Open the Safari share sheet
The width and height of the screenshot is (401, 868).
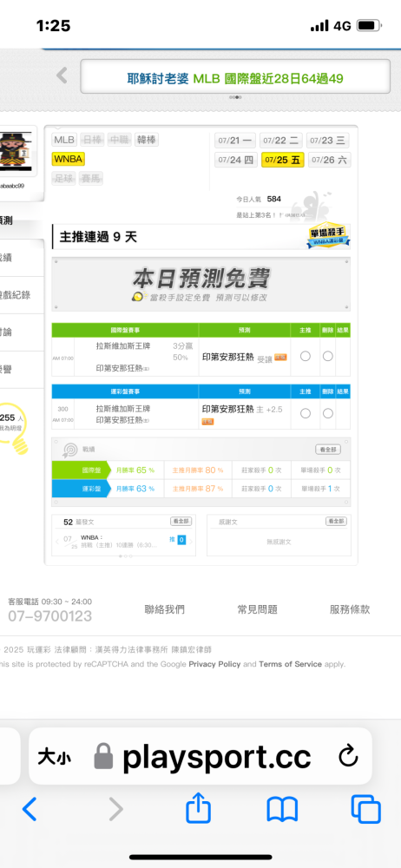click(x=198, y=807)
